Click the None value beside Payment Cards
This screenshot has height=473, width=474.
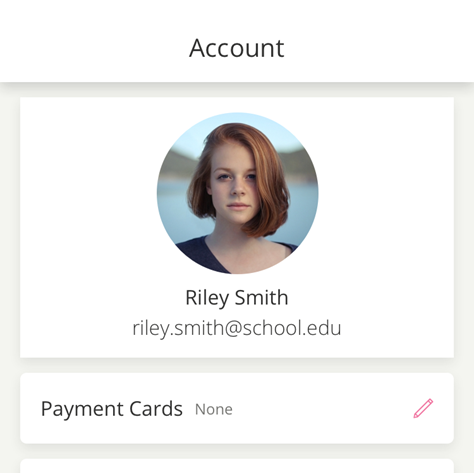[214, 409]
